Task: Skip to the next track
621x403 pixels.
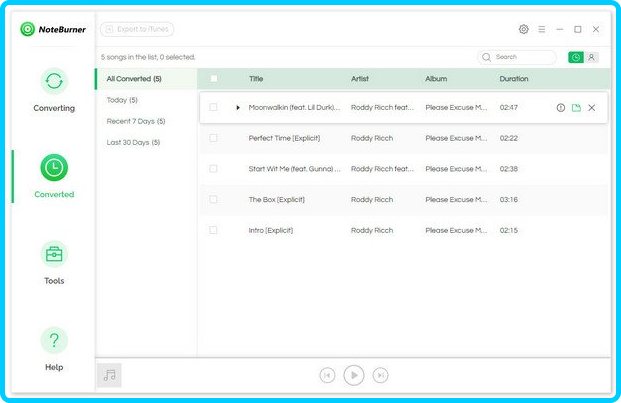Action: pyautogui.click(x=380, y=375)
